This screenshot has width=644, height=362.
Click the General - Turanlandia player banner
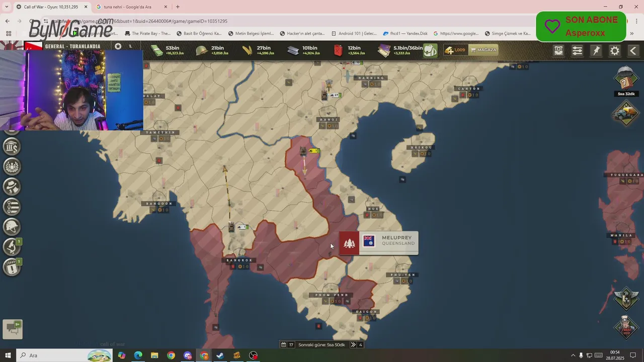pos(72,46)
